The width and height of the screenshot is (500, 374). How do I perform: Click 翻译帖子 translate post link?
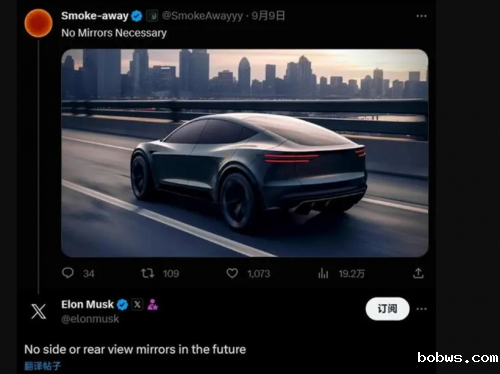coord(42,366)
